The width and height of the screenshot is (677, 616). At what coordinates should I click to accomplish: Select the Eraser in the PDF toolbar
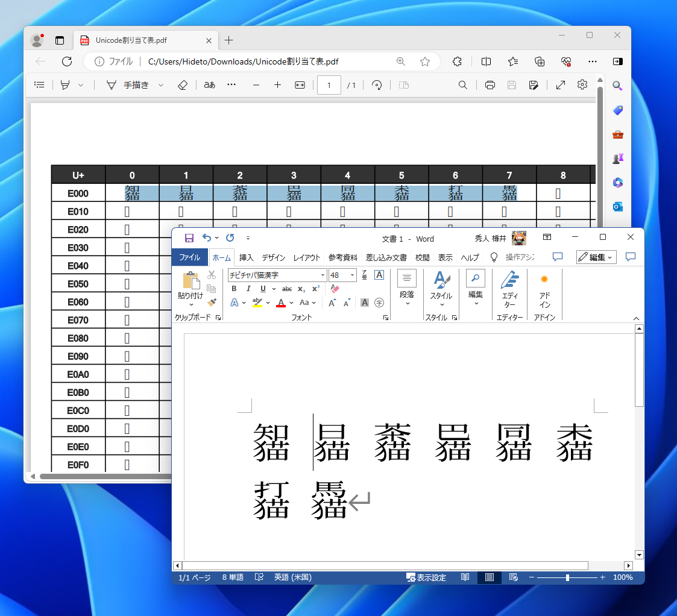pyautogui.click(x=183, y=85)
